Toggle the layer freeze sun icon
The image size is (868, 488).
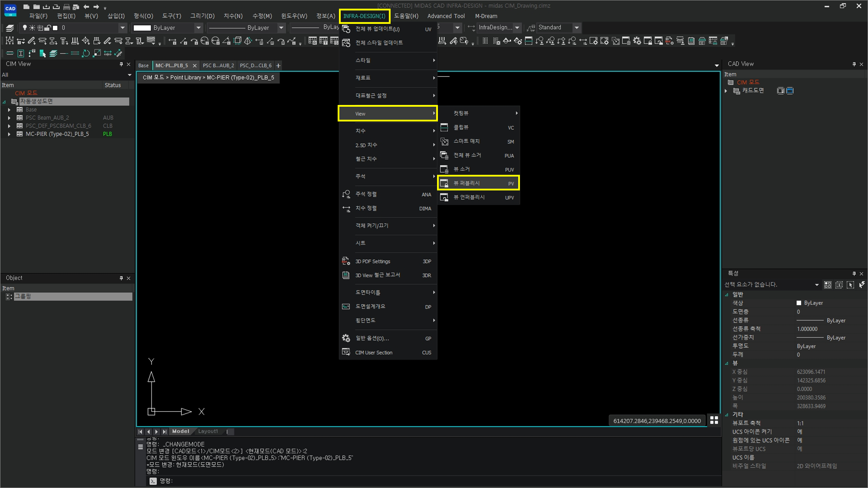tap(32, 28)
